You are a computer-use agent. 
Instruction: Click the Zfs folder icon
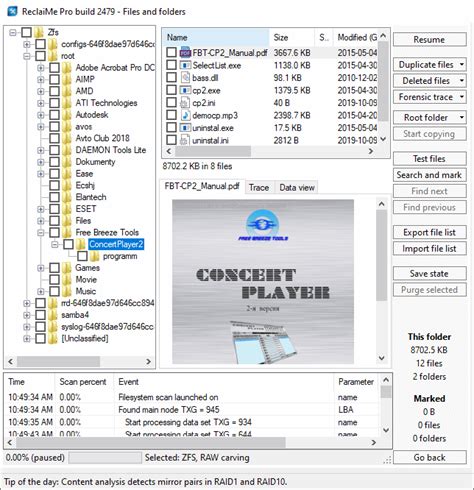point(39,32)
